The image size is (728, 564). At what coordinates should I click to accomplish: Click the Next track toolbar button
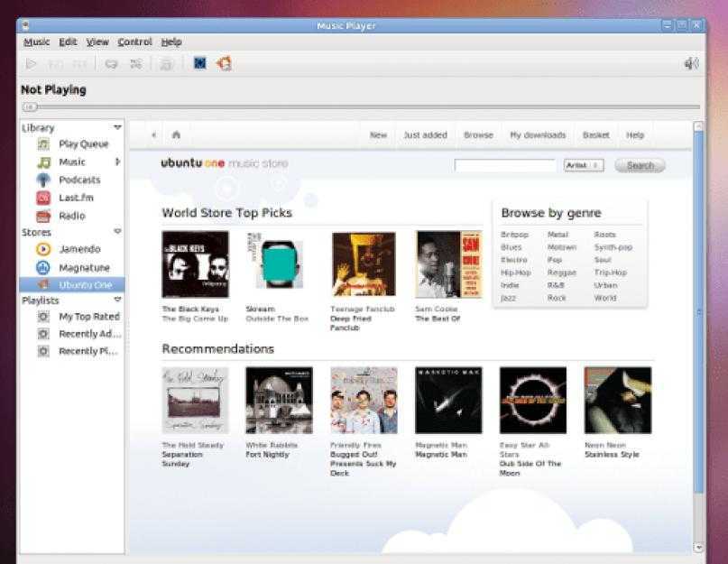click(x=78, y=64)
